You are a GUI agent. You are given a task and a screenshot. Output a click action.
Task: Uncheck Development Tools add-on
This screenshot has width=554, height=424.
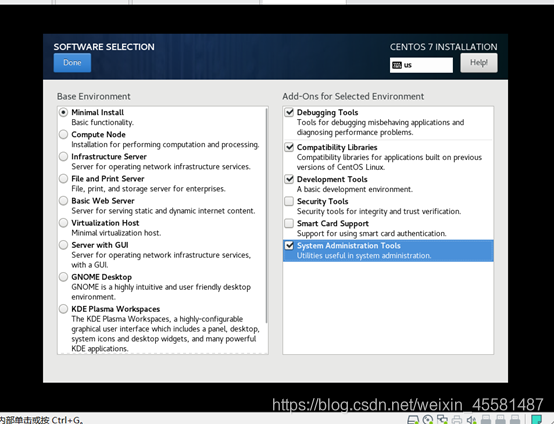[x=289, y=179]
